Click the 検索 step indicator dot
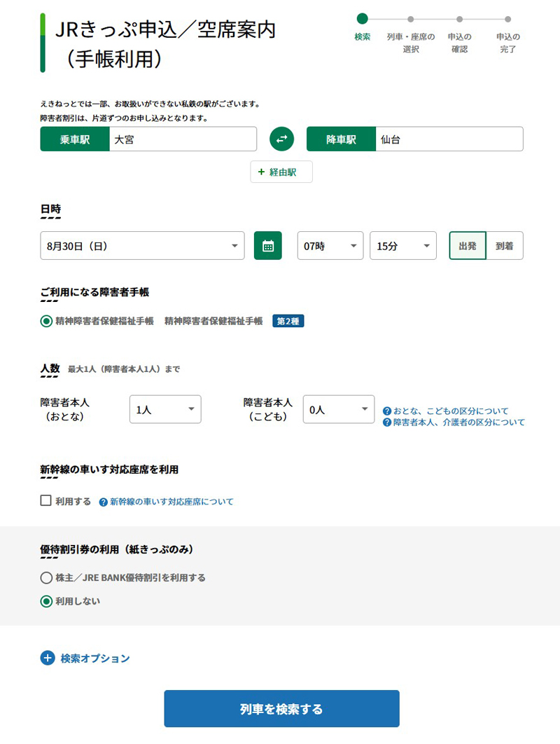Image resolution: width=560 pixels, height=744 pixels. [363, 19]
